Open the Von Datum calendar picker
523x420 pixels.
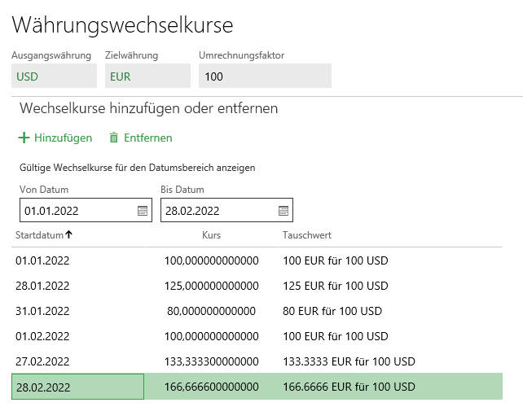(x=143, y=211)
